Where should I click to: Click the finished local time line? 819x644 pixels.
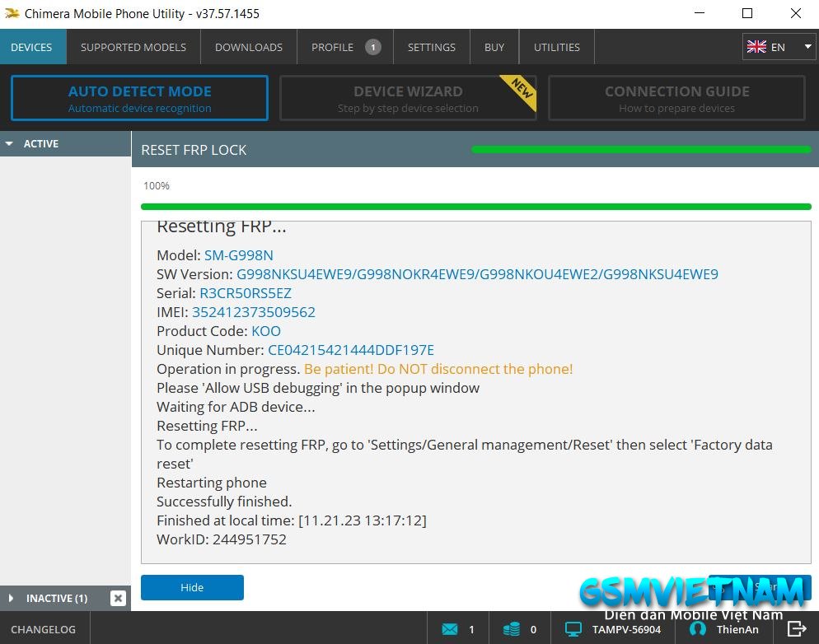(x=292, y=520)
